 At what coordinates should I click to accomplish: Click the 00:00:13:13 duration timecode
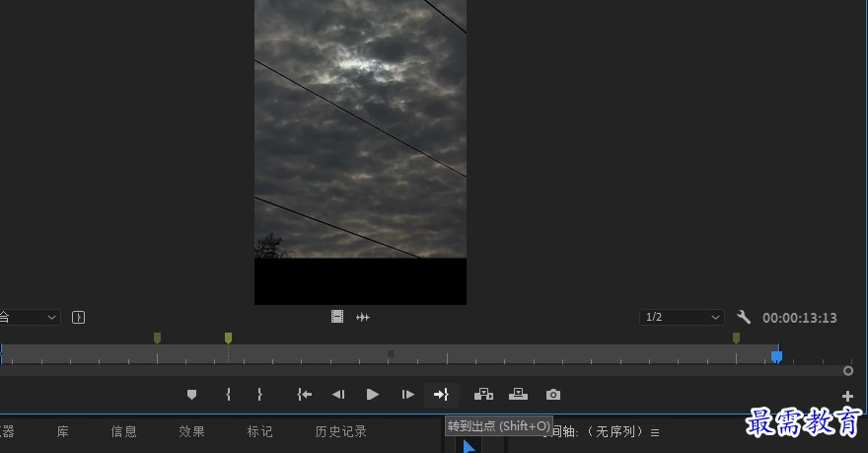pos(799,318)
